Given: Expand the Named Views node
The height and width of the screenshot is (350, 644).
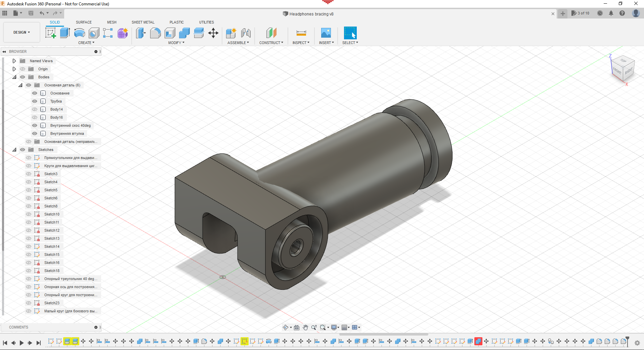Looking at the screenshot, I should pos(14,61).
